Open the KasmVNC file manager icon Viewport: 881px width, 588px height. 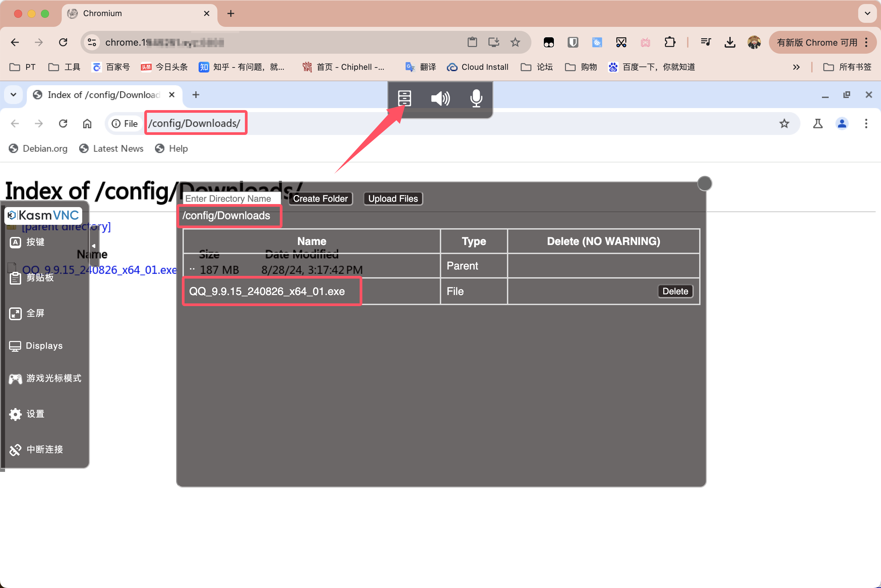click(404, 98)
